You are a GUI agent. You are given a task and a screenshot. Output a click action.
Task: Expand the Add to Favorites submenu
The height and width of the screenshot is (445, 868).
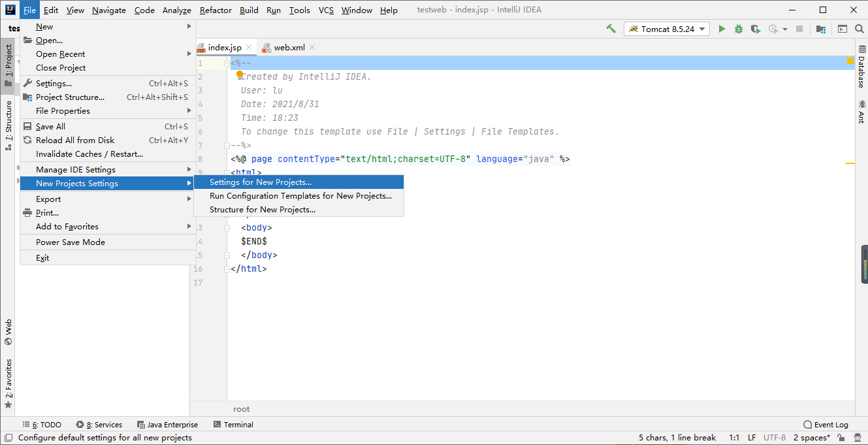65,226
